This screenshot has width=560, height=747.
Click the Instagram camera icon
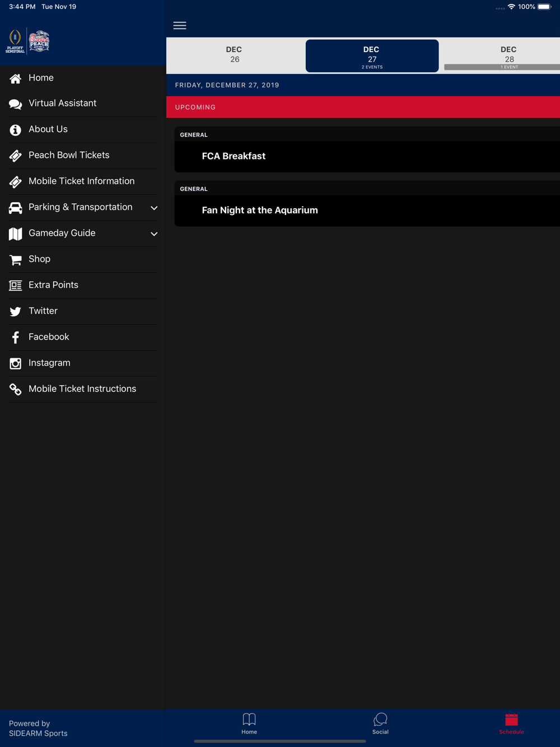coord(16,363)
